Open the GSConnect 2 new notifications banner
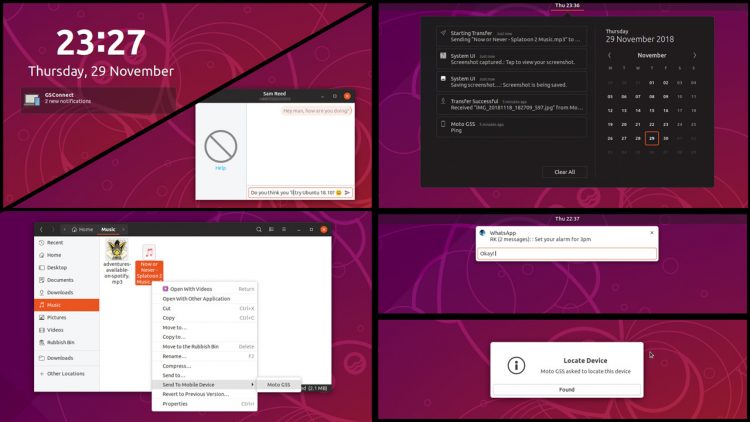The width and height of the screenshot is (750, 422). 99,100
